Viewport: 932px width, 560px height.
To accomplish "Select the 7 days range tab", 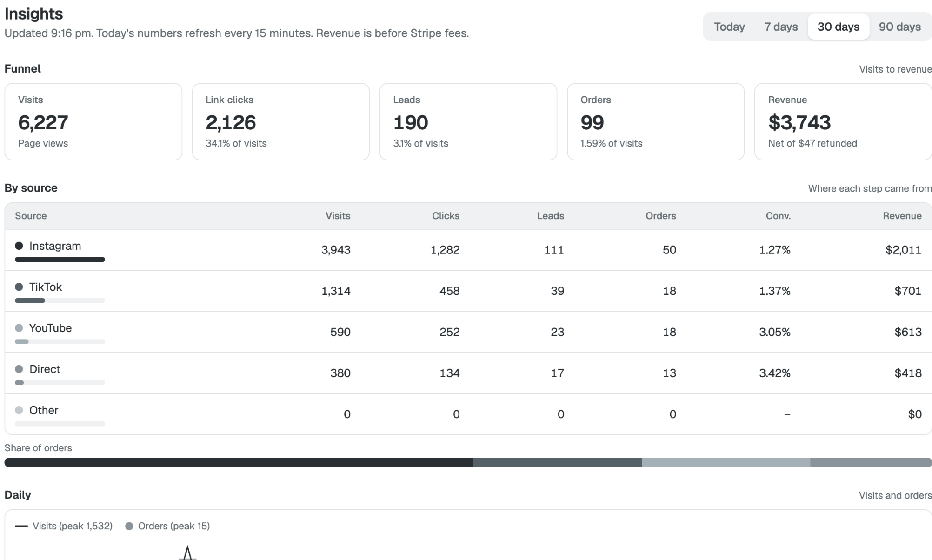I will 781,27.
